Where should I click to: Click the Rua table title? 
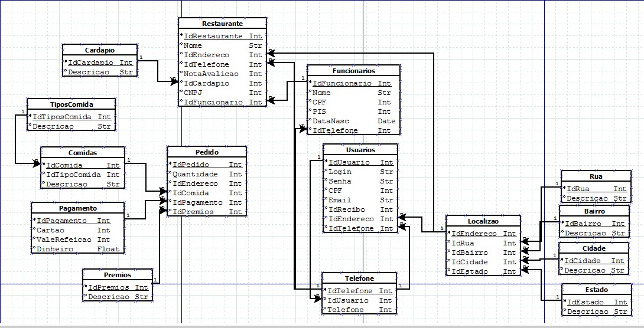(x=596, y=176)
